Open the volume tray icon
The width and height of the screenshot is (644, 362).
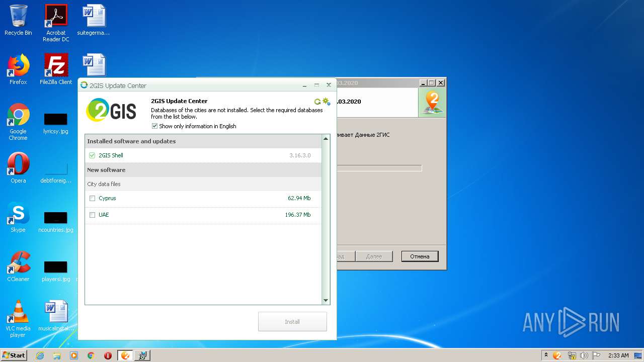tap(584, 355)
